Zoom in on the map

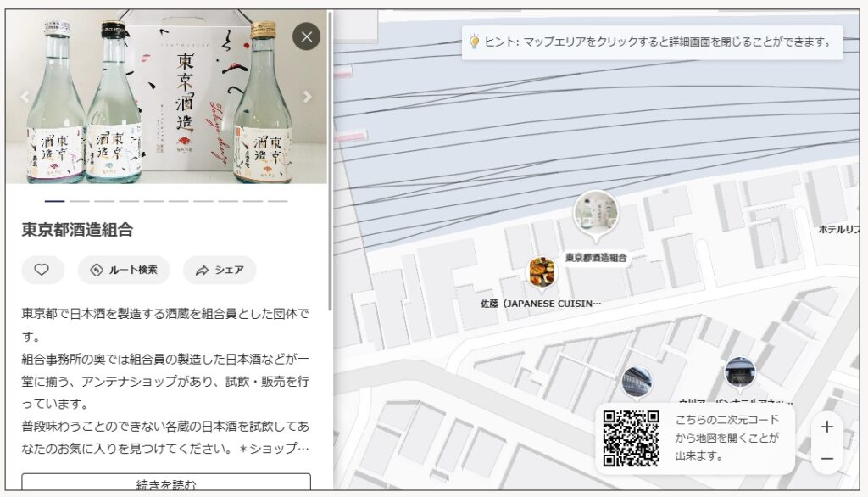(x=827, y=427)
